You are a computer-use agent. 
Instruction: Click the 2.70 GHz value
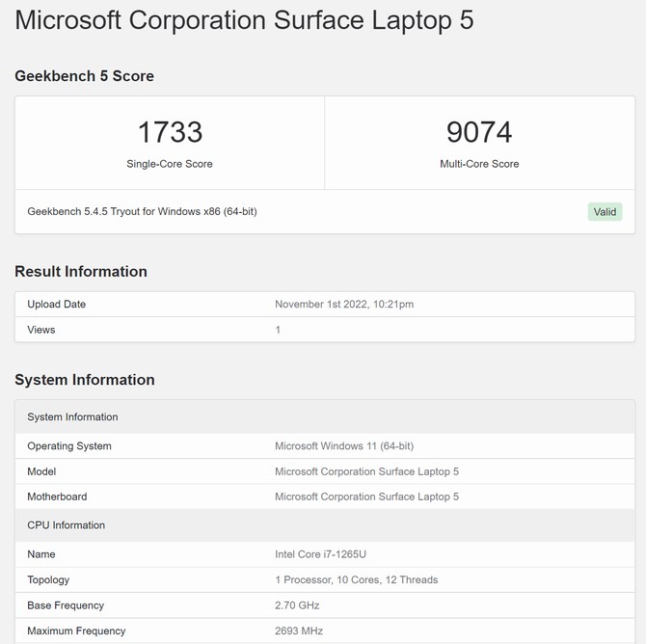[297, 605]
